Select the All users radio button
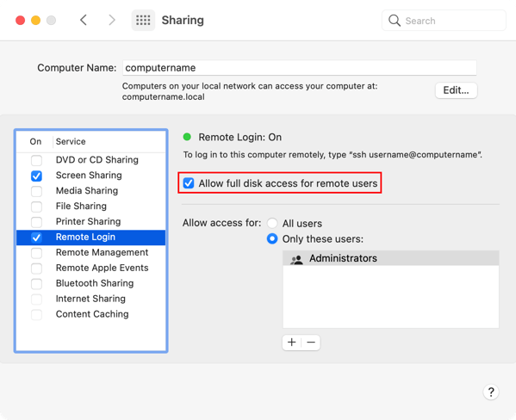 coord(272,223)
